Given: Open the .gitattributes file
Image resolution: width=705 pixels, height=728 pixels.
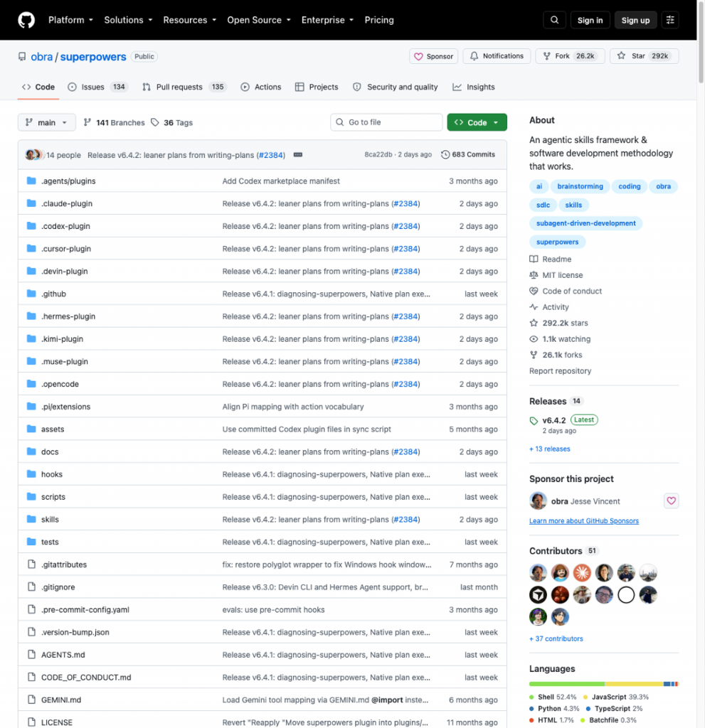Looking at the screenshot, I should 63,564.
